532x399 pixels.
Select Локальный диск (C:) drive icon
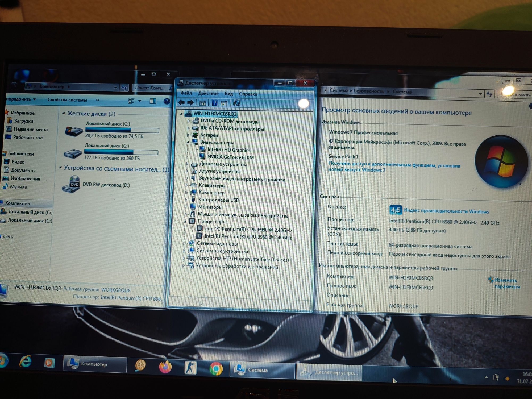click(74, 131)
